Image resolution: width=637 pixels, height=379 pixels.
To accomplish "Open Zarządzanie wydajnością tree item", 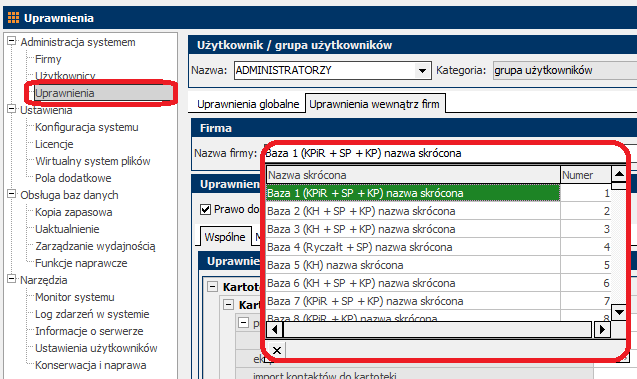I will 95,246.
